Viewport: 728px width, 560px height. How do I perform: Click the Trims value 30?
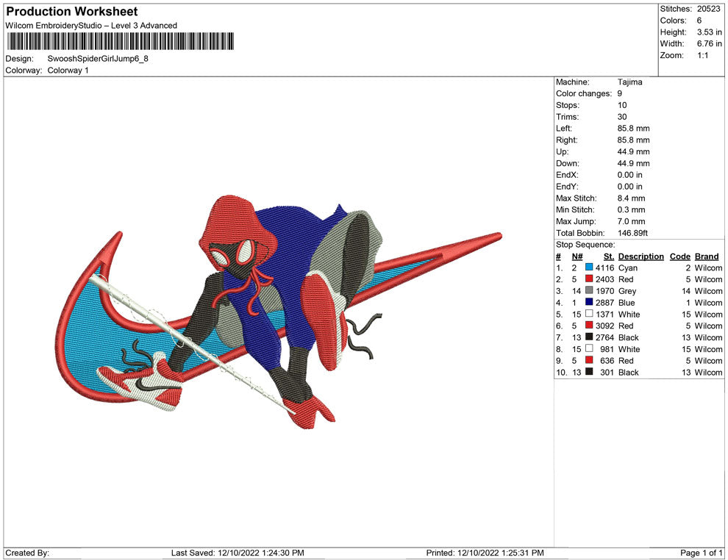tap(622, 117)
